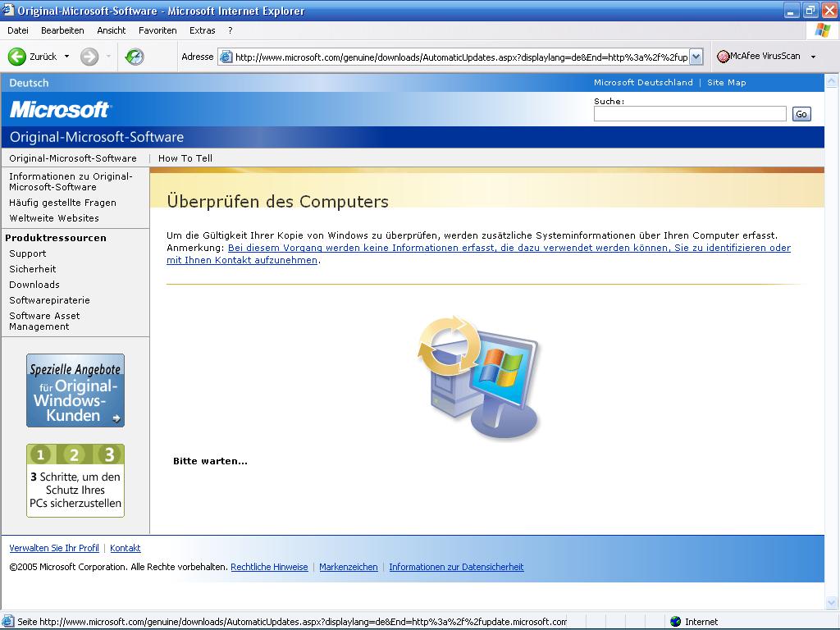Open the Rechtliche Hinweise link
This screenshot has height=630, width=840.
click(269, 567)
